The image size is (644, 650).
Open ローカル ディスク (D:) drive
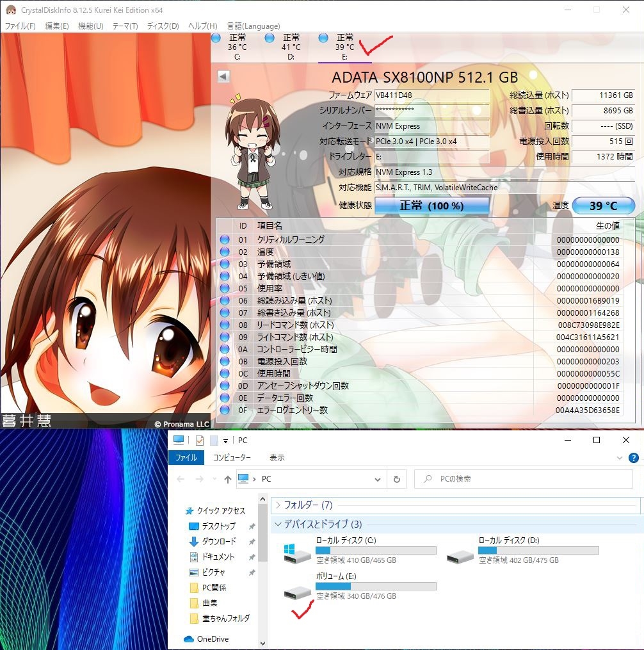click(x=522, y=550)
